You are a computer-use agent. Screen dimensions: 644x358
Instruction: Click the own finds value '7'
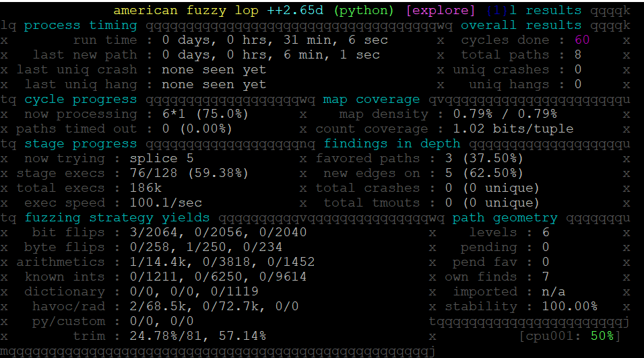coord(546,277)
